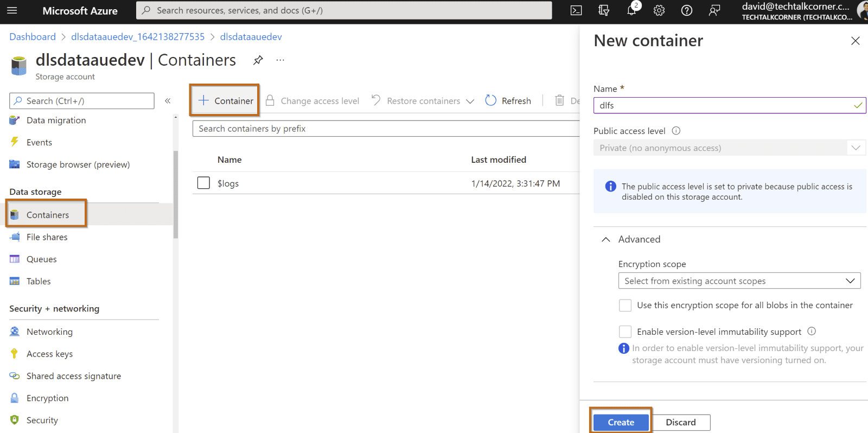Open the Help question mark icon
Image resolution: width=868 pixels, height=433 pixels.
click(x=687, y=10)
